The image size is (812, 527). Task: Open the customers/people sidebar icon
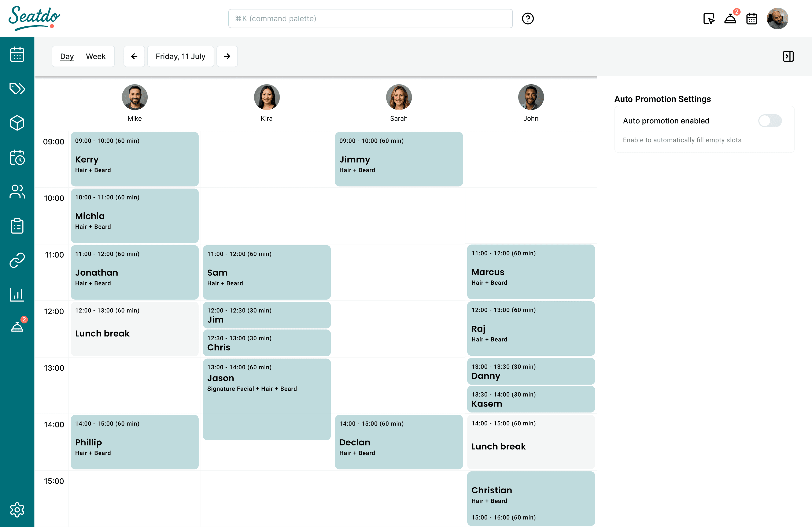pyautogui.click(x=17, y=192)
